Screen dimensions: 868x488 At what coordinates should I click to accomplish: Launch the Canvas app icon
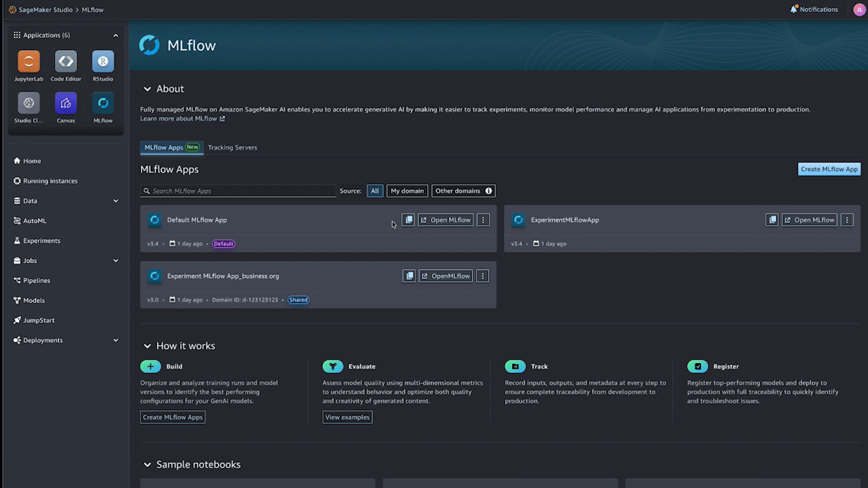pos(66,103)
